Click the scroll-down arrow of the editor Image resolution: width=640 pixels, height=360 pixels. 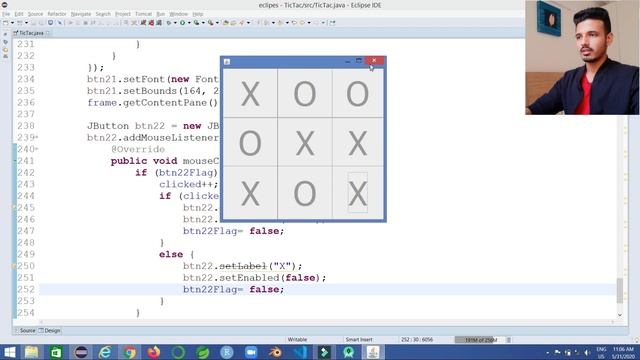620,315
